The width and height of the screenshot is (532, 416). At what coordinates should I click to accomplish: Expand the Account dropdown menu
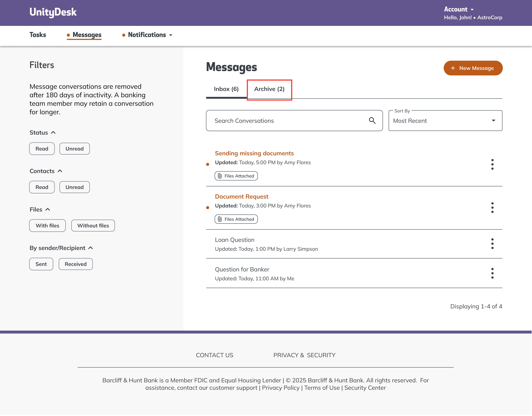pyautogui.click(x=458, y=9)
